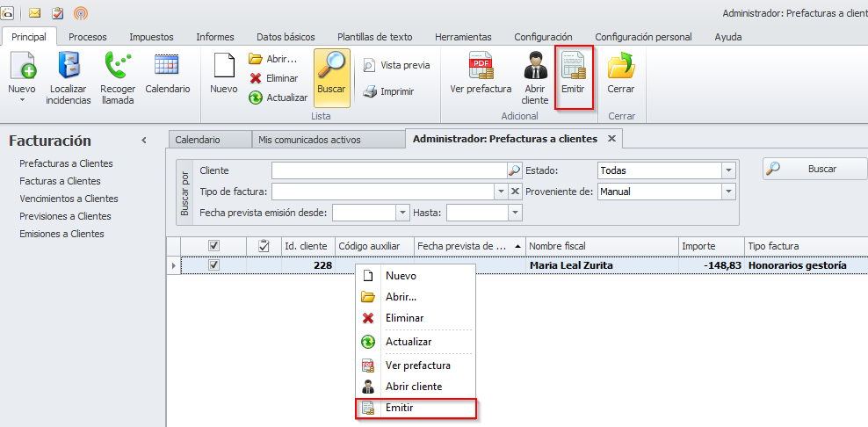Select the Plantillas de texto tab

(375, 37)
